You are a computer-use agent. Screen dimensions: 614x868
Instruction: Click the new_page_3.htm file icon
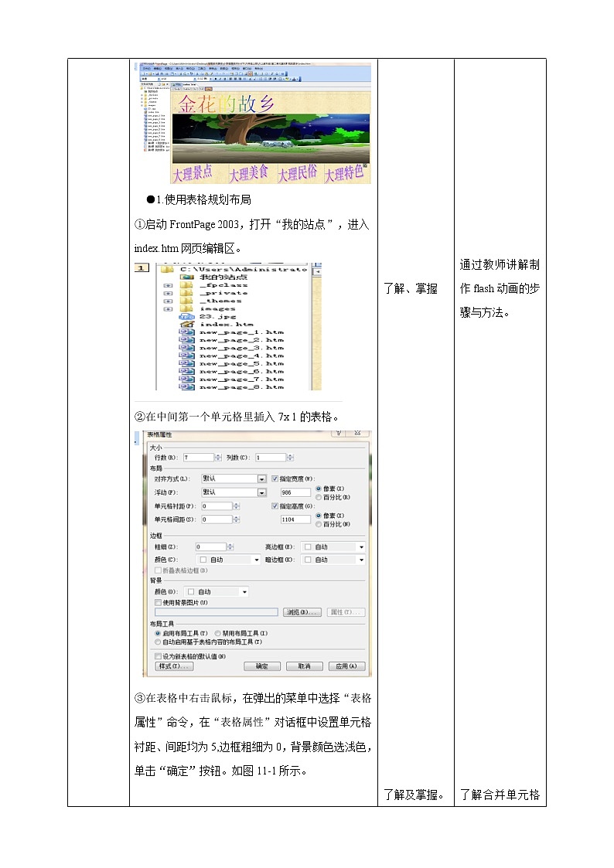point(187,348)
